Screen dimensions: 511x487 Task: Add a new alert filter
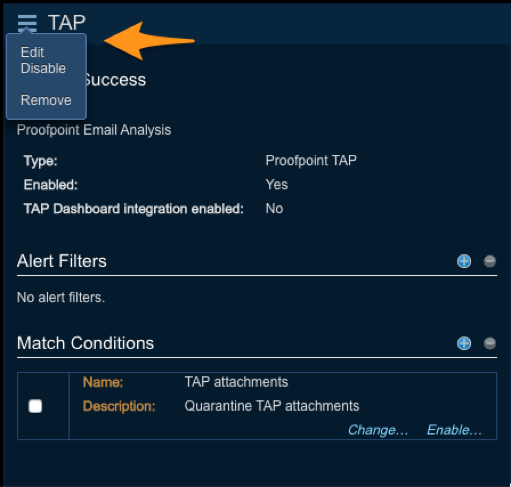pyautogui.click(x=464, y=261)
